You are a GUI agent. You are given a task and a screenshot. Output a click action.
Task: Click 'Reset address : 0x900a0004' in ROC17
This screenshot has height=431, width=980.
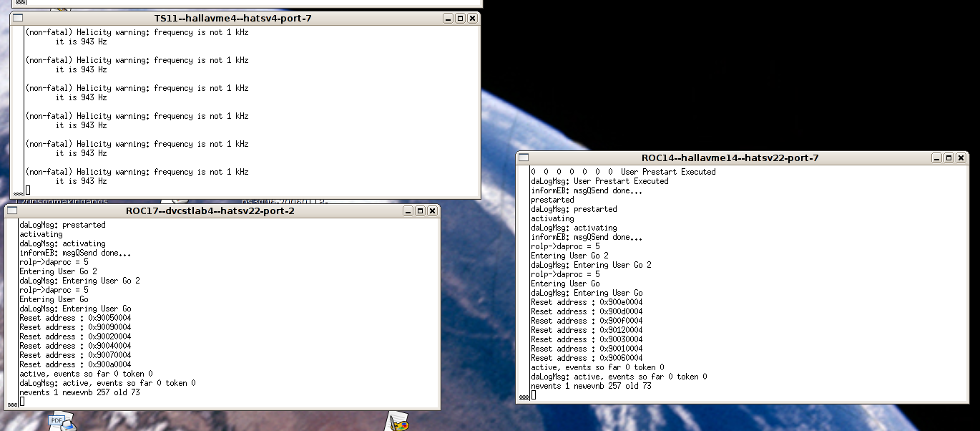75,364
